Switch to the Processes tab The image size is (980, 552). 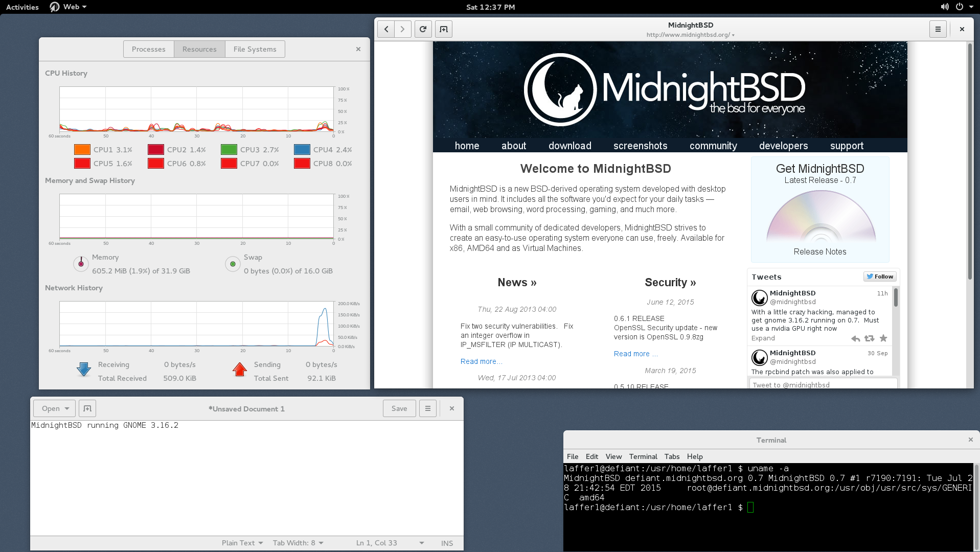148,49
